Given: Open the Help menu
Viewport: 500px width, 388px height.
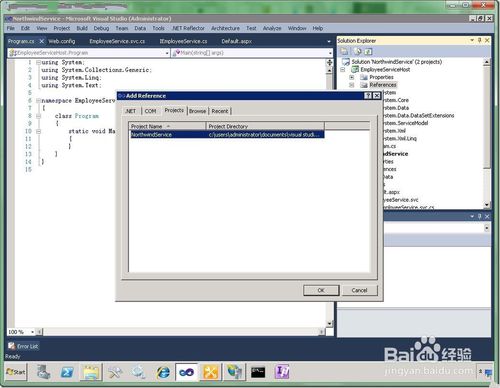Looking at the screenshot, I should [318, 28].
